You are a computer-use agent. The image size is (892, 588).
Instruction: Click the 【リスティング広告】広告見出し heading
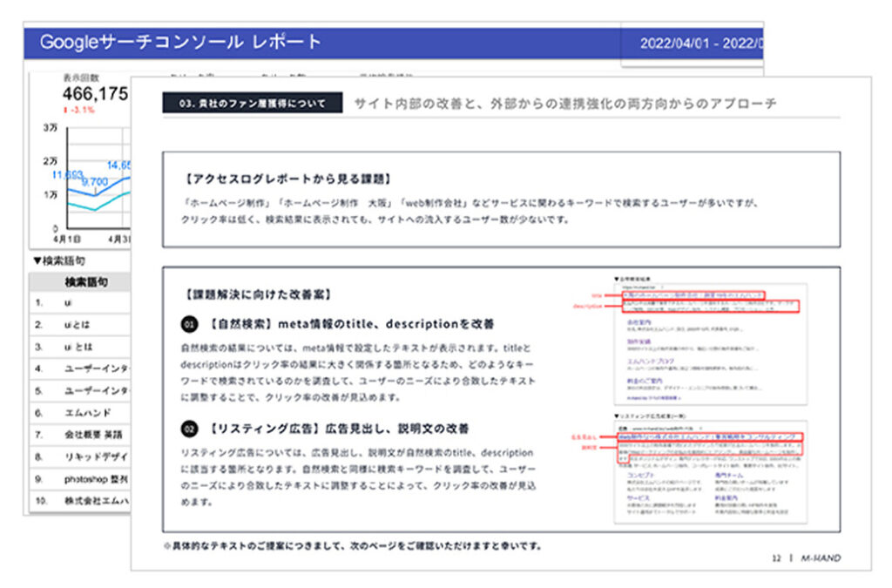[337, 429]
